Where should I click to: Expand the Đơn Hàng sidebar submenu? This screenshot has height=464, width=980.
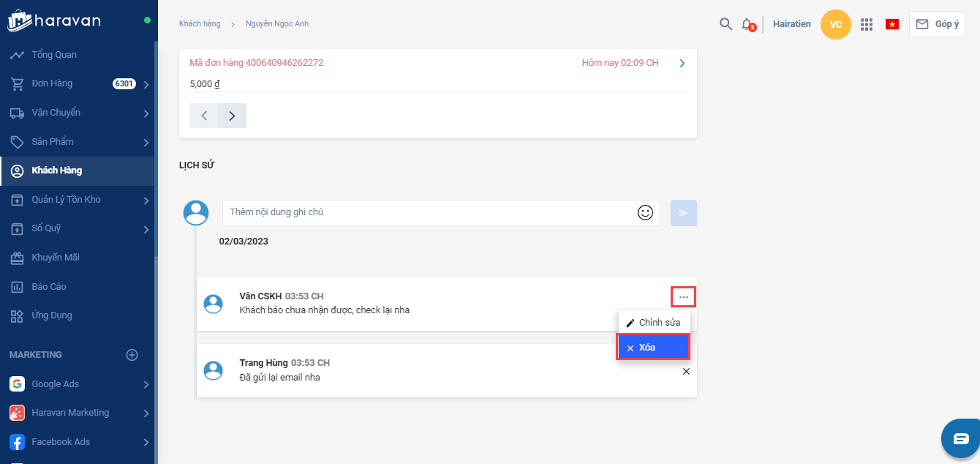pos(146,84)
